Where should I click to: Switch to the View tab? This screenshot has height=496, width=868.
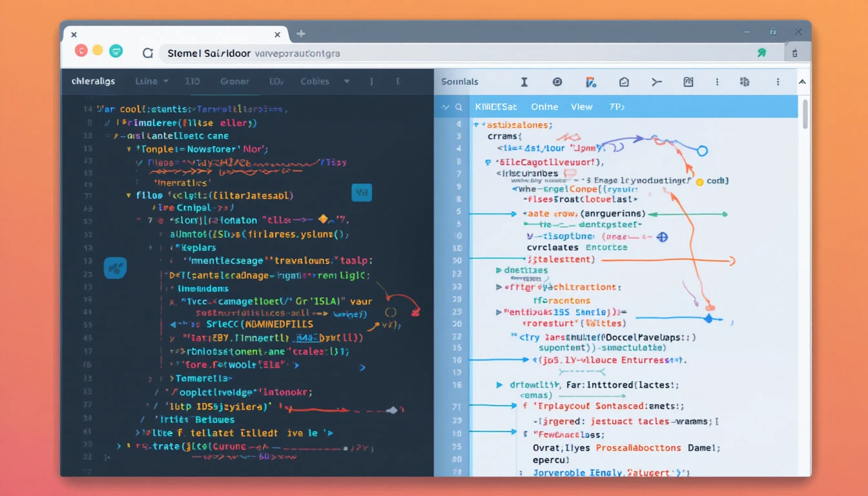click(x=581, y=107)
